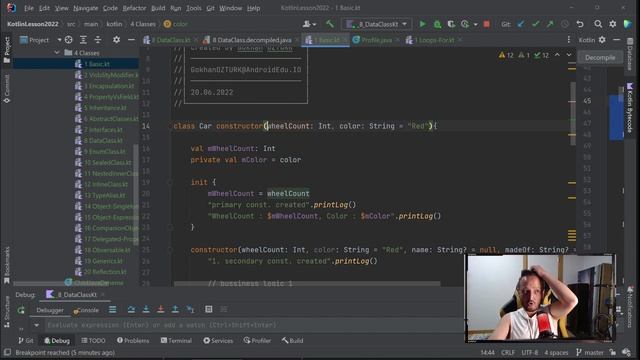
Task: Run with coverage icon in the main toolbar
Action: (451, 24)
